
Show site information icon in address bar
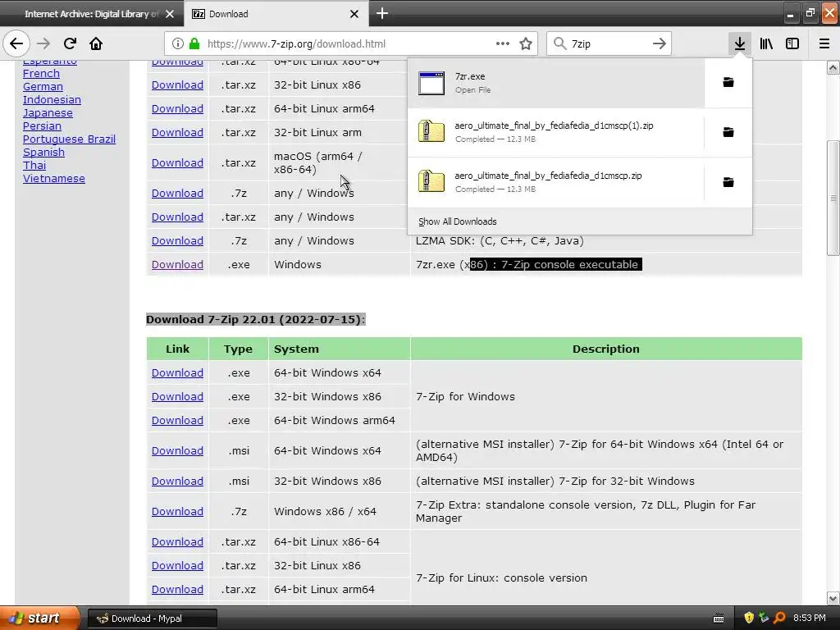pyautogui.click(x=178, y=44)
